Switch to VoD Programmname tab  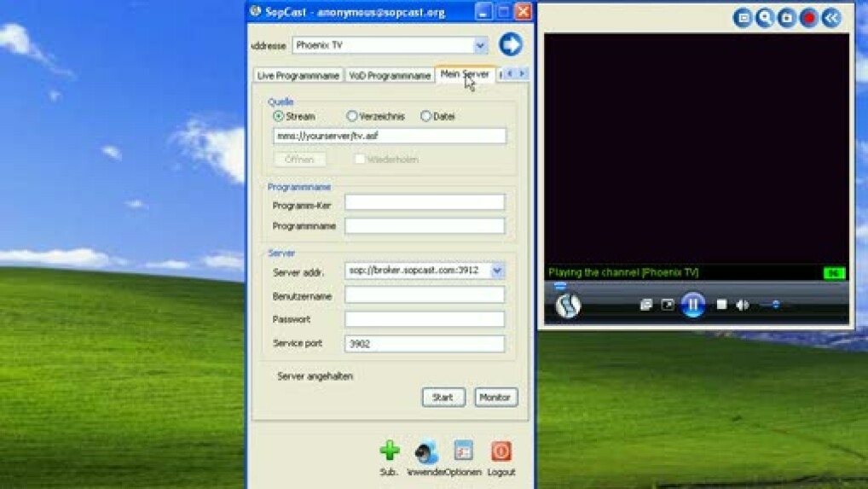(390, 76)
